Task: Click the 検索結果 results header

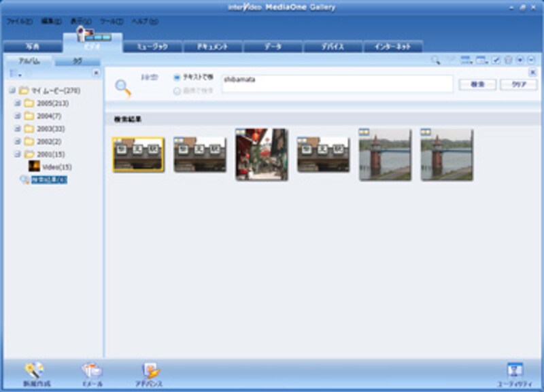Action: (128, 119)
